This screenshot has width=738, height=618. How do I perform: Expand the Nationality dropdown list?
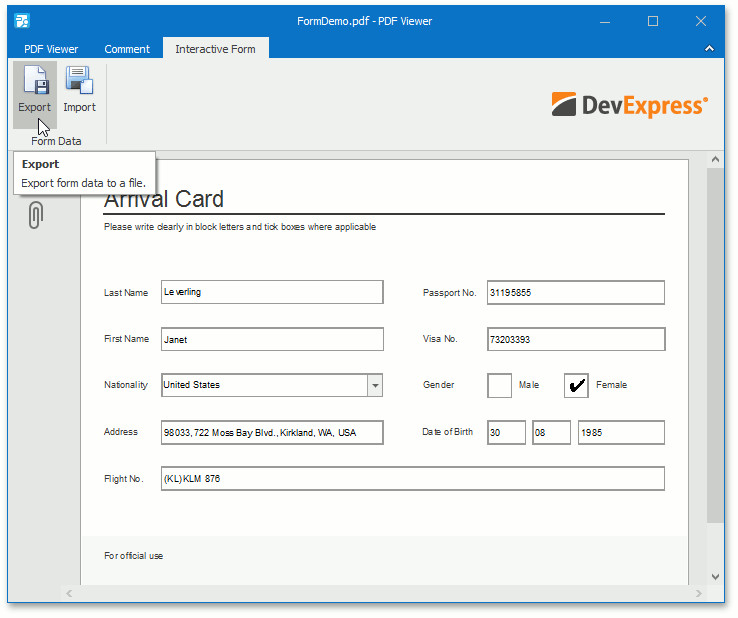click(x=374, y=385)
